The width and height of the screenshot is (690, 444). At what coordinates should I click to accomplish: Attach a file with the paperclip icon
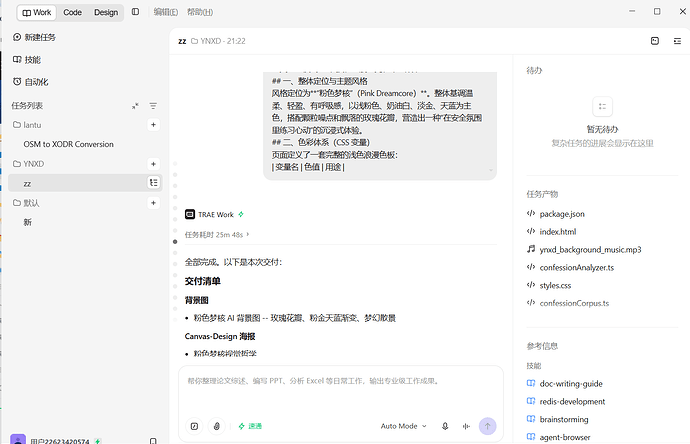[217, 426]
